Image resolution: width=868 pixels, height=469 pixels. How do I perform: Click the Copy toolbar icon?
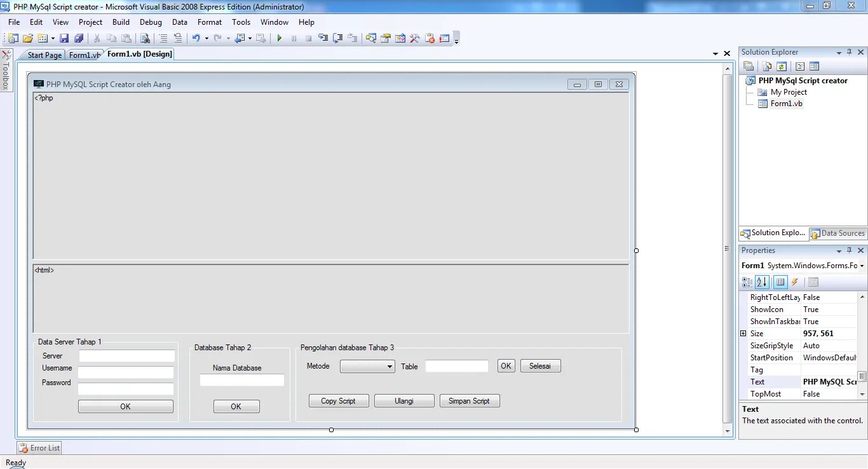click(111, 39)
